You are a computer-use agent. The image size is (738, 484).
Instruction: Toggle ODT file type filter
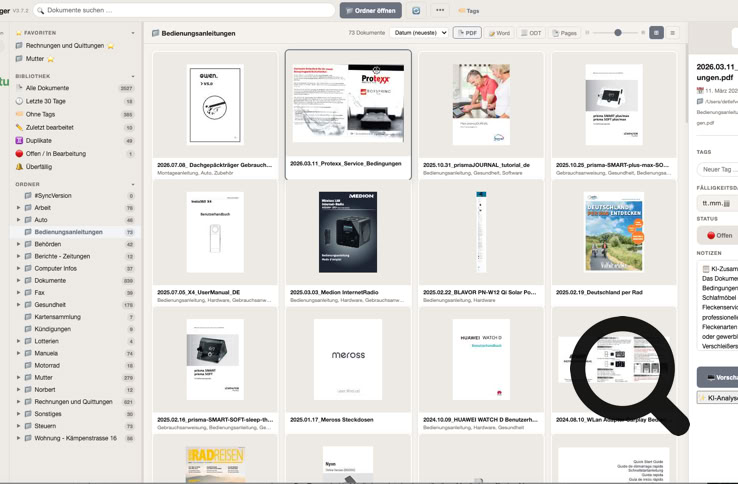531,32
